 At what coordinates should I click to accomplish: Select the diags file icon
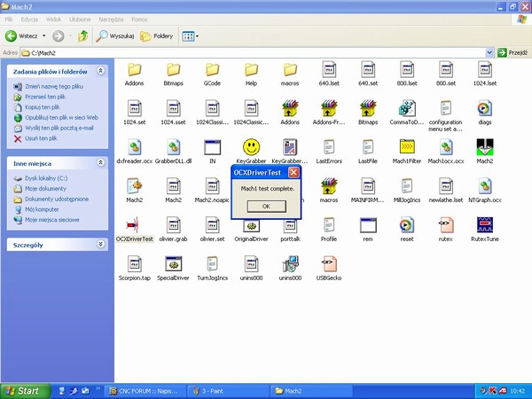484,108
